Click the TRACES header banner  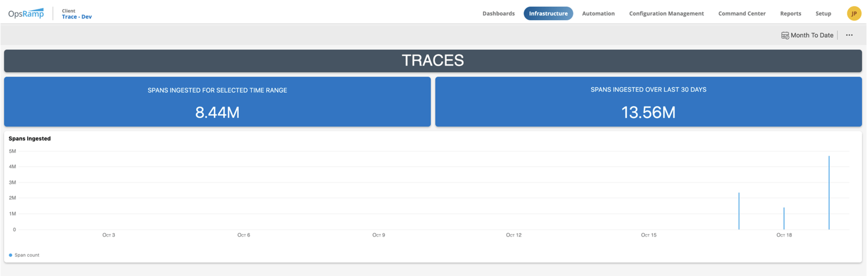(x=433, y=60)
